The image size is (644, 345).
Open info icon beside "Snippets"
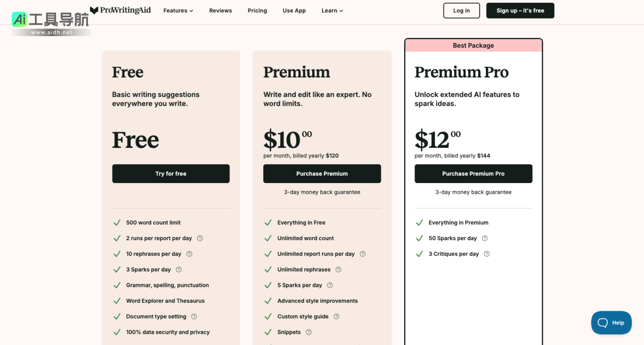[x=308, y=332]
